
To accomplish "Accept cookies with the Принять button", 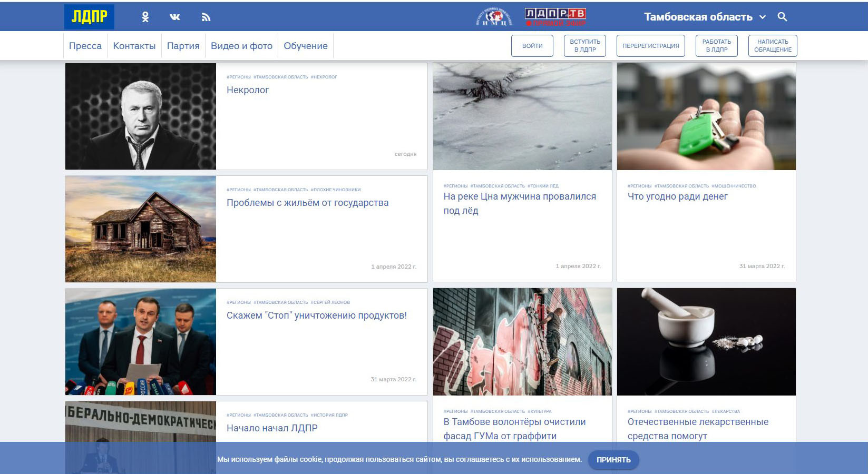I will [x=613, y=460].
